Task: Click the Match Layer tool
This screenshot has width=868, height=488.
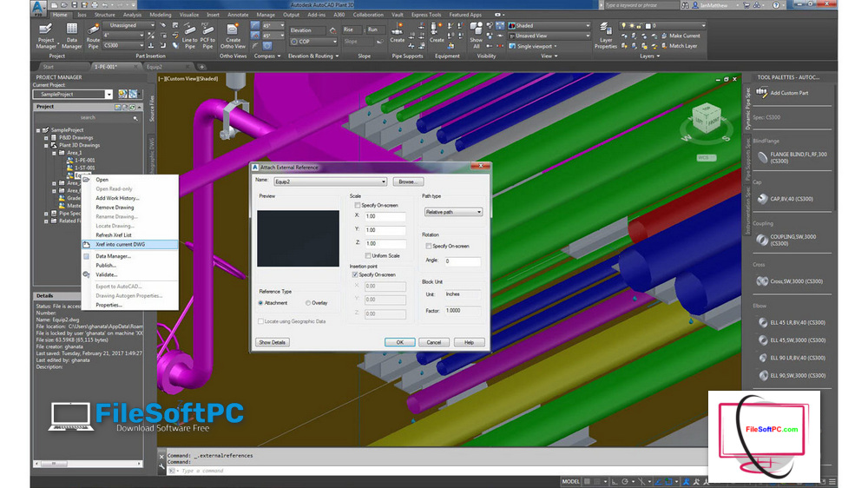Action: [680, 46]
